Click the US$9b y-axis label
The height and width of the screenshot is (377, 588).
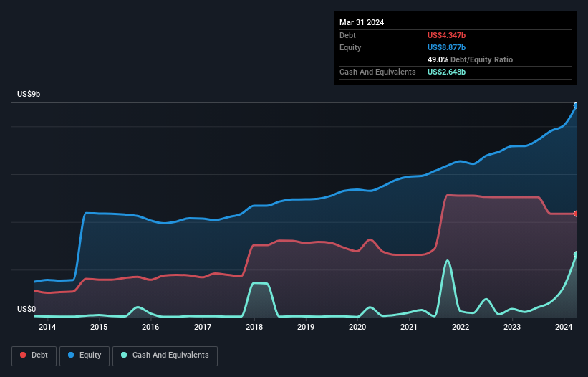pos(29,94)
